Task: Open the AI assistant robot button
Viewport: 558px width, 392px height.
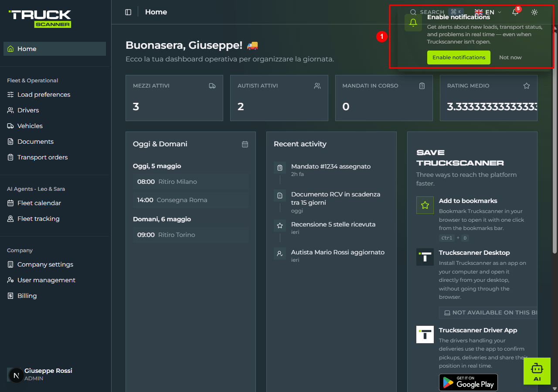Action: point(537,371)
